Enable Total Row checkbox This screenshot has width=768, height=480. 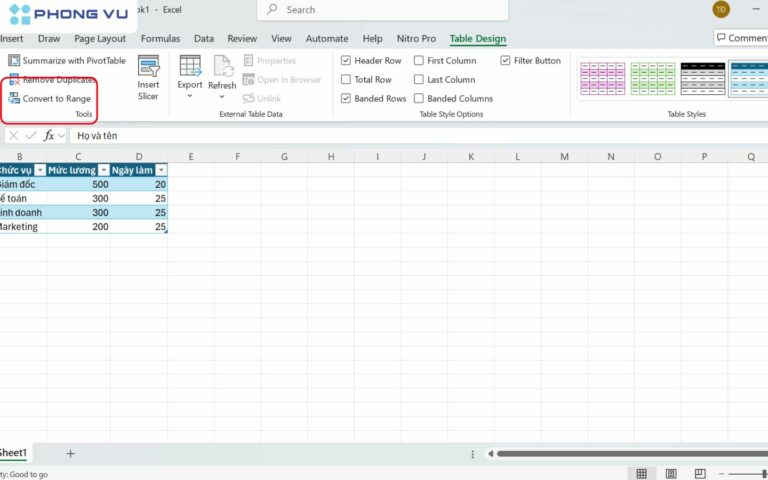pos(346,79)
